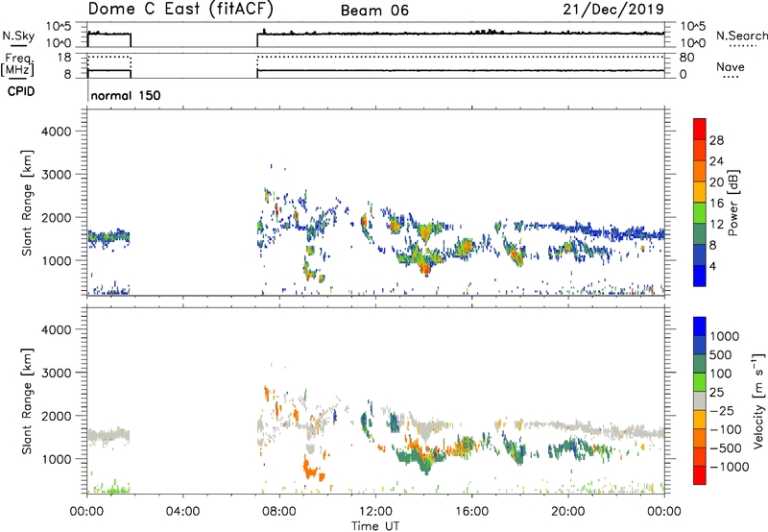Click the "18" frequency axis value
Image resolution: width=768 pixels, height=532 pixels.
(x=64, y=58)
